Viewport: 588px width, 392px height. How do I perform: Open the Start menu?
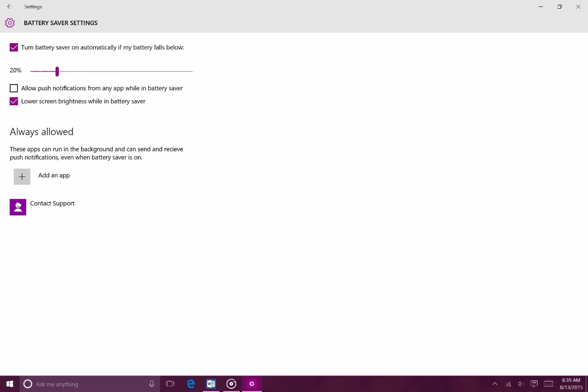9,384
